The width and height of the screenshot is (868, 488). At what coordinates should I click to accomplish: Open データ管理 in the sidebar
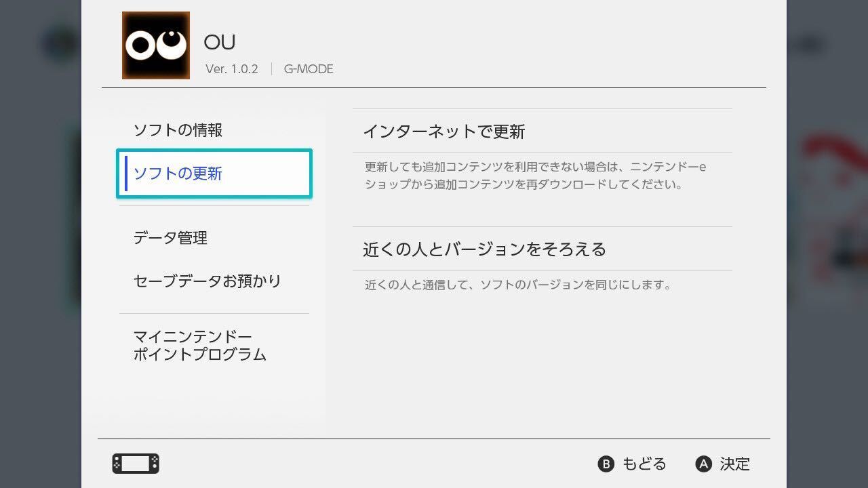point(170,238)
